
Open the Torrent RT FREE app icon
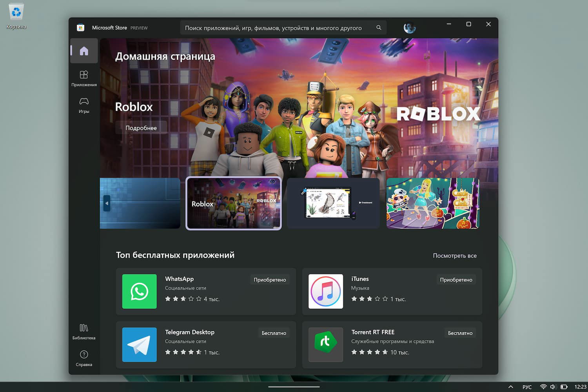coord(326,345)
